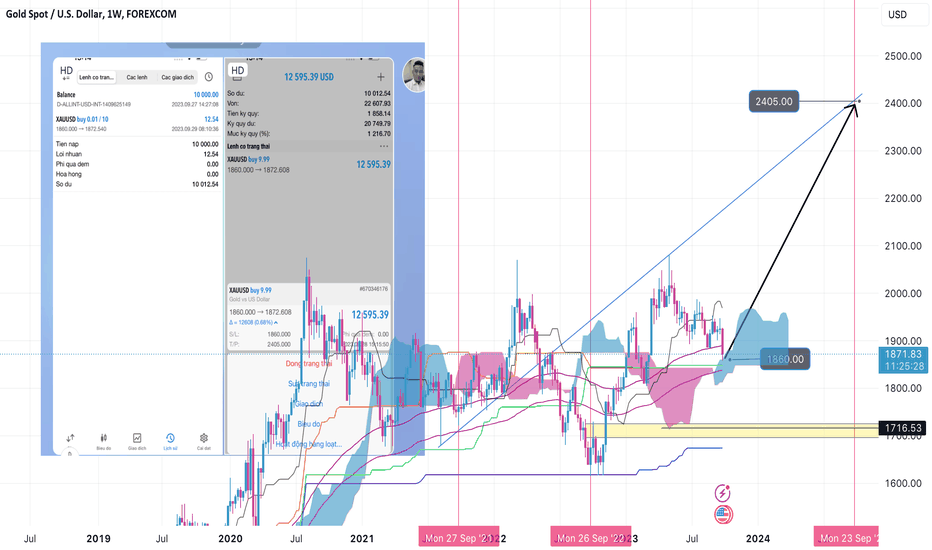This screenshot has width=932, height=550.
Task: Click the 2019 label on time axis
Action: tap(98, 539)
